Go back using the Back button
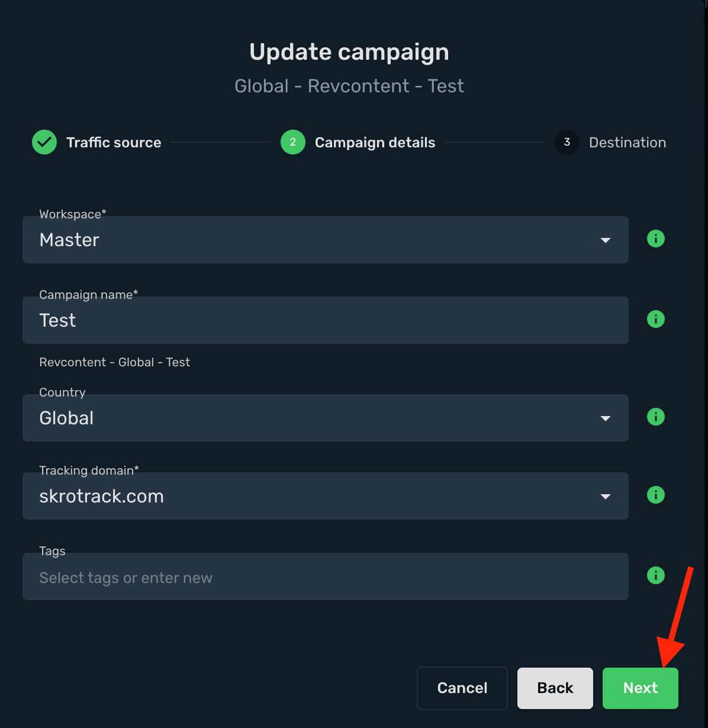The width and height of the screenshot is (708, 728). (555, 688)
